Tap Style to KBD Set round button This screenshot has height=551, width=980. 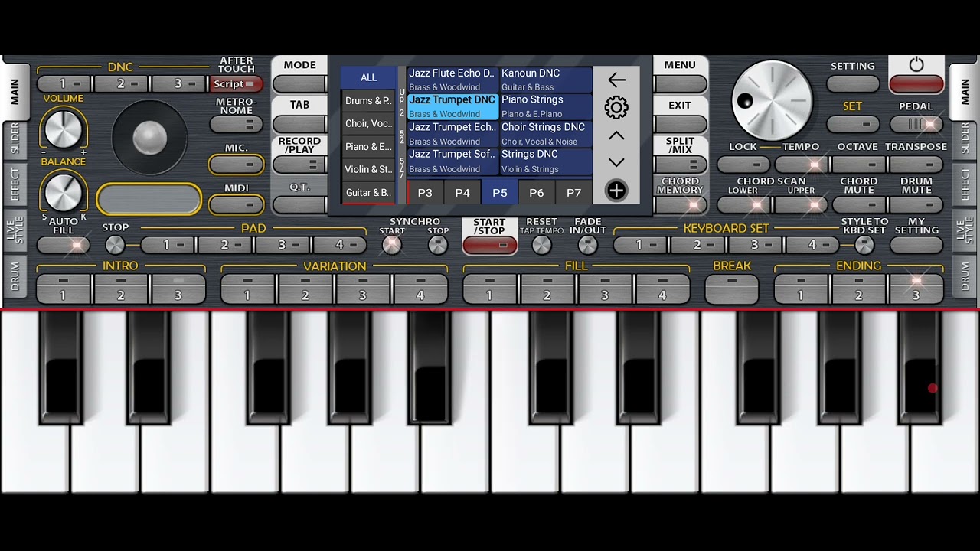point(864,245)
